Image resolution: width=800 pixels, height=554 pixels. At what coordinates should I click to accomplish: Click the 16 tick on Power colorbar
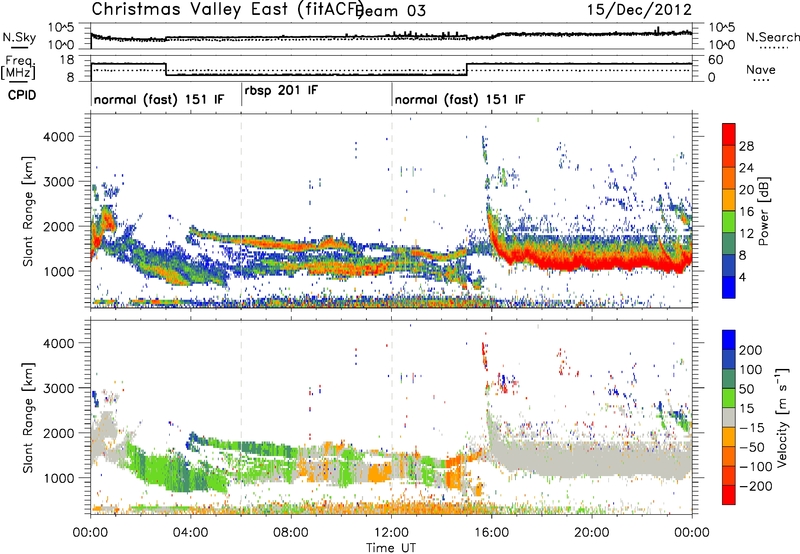tap(746, 212)
